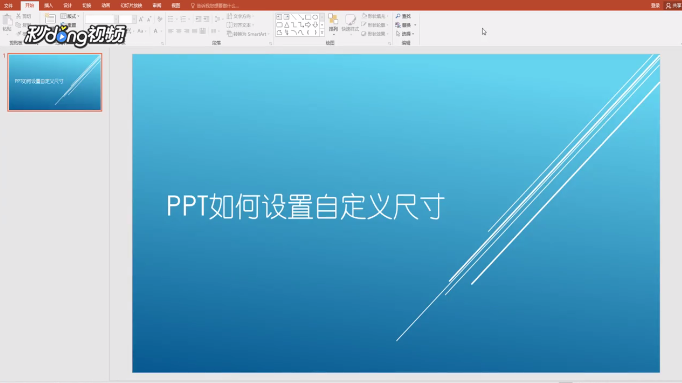Switch to the Design (设计) tab

pyautogui.click(x=67, y=6)
